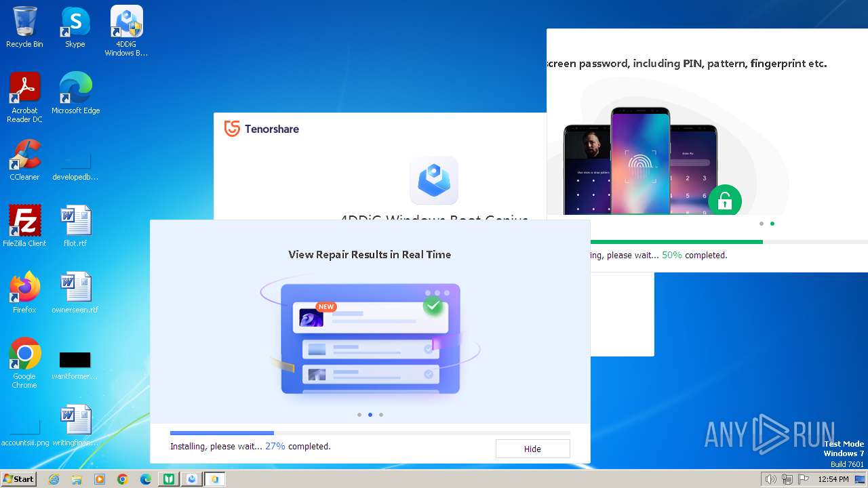Open the Google Chrome desktop shortcut

24,363
